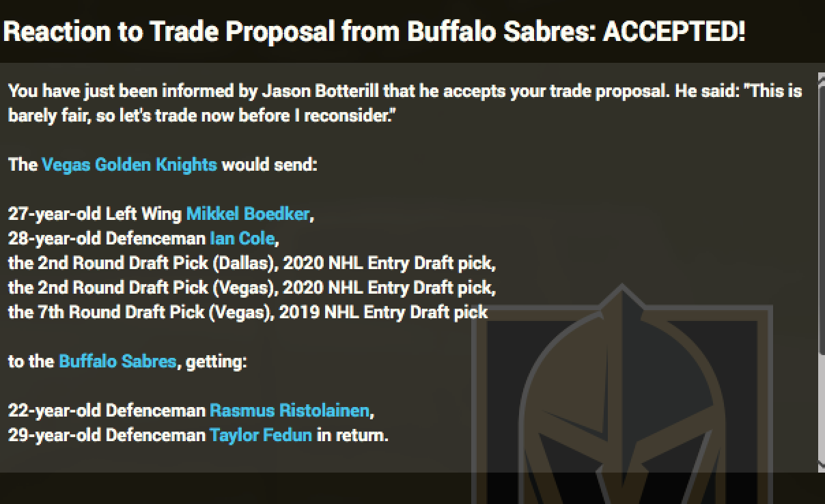View Rasmus Ristolainen's player page

(x=290, y=410)
